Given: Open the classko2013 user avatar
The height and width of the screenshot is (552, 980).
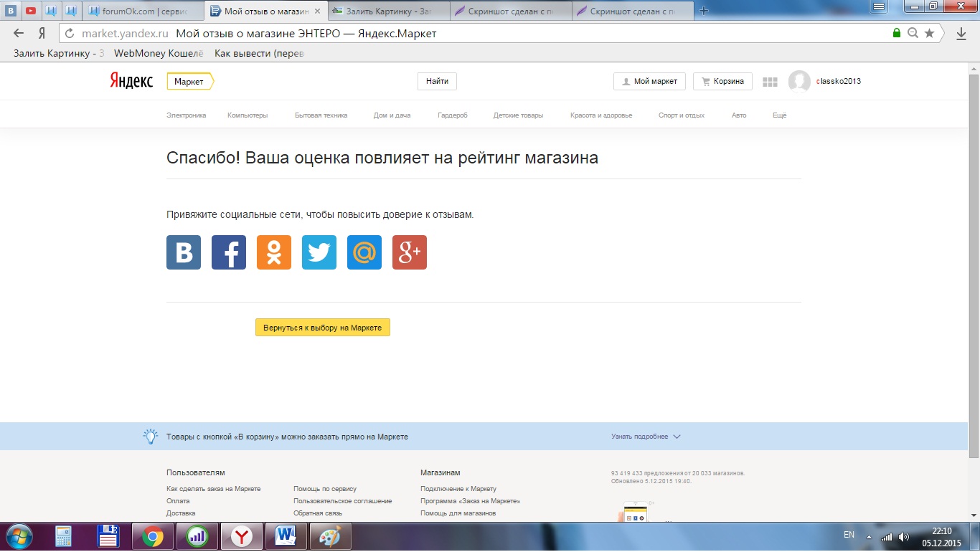Looking at the screenshot, I should pos(799,82).
